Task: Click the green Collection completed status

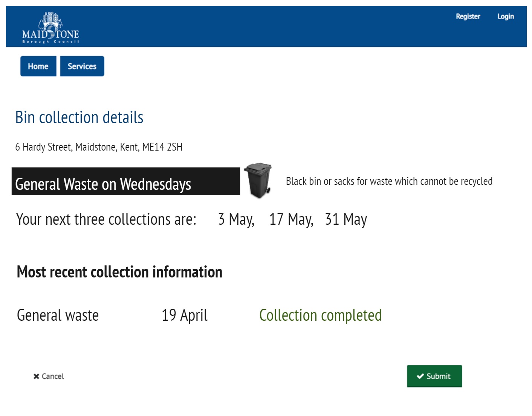Action: (320, 315)
